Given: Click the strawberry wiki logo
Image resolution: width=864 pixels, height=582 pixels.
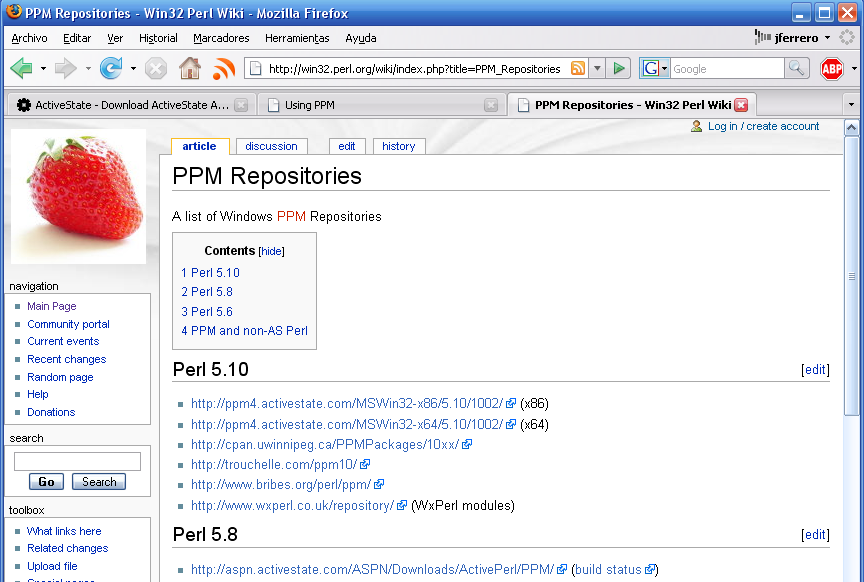Looking at the screenshot, I should tap(78, 196).
